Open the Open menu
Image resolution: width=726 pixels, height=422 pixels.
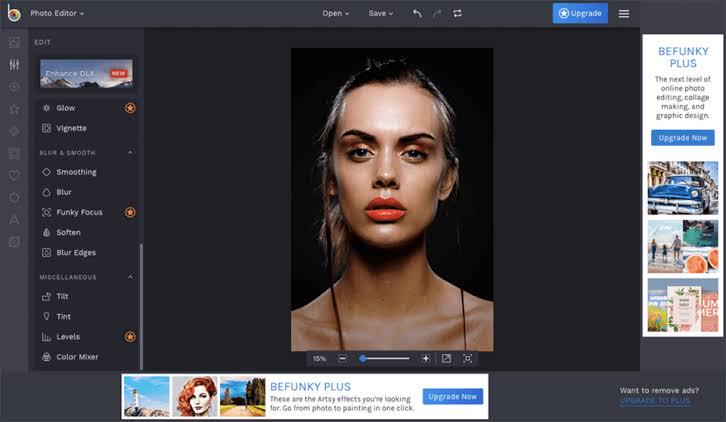[x=336, y=13]
